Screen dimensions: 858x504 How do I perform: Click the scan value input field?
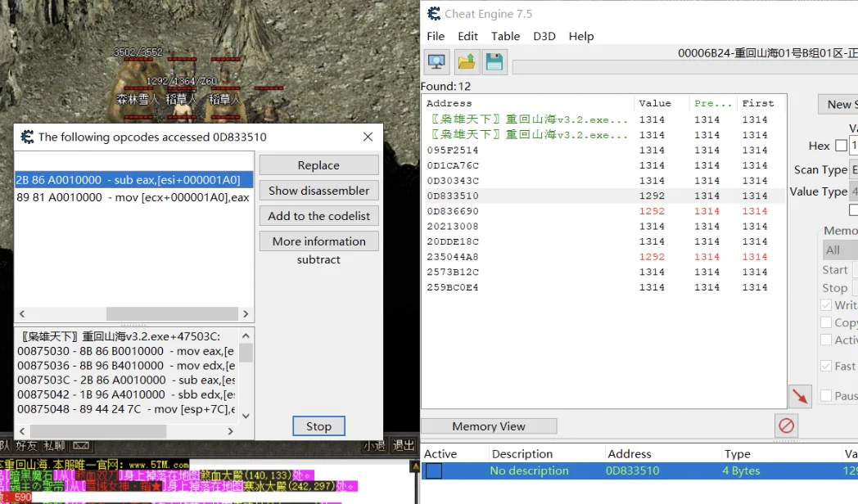854,146
